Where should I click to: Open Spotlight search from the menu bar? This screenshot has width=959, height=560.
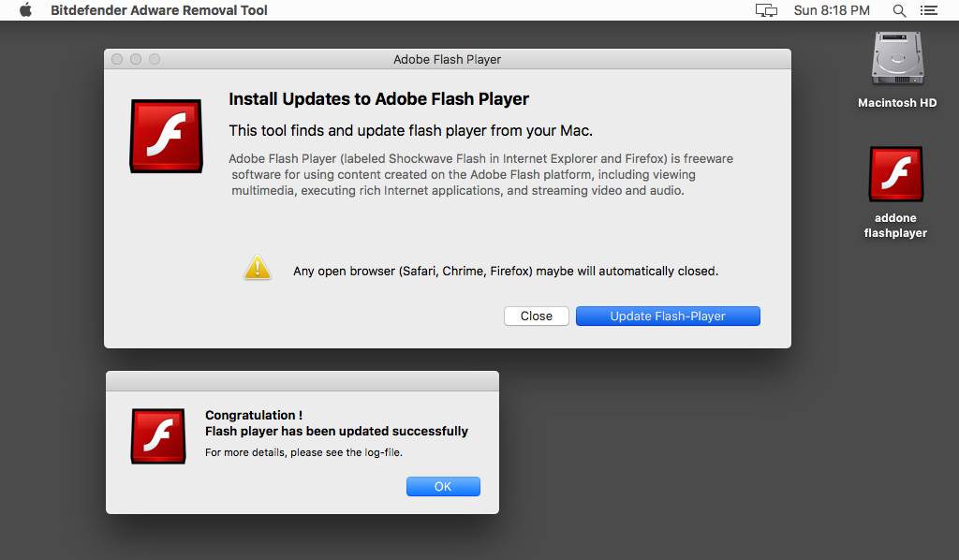click(x=898, y=10)
